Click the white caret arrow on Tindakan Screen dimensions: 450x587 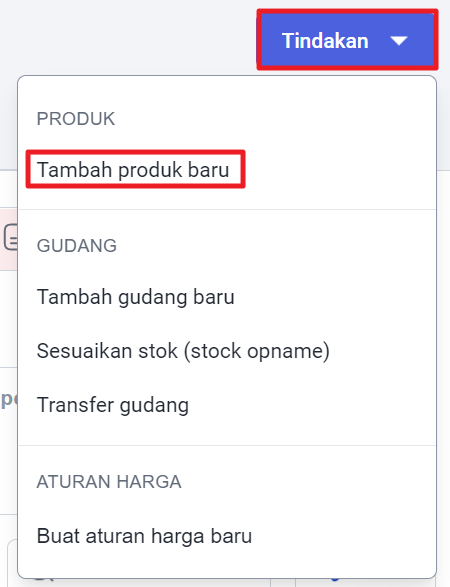tap(399, 41)
